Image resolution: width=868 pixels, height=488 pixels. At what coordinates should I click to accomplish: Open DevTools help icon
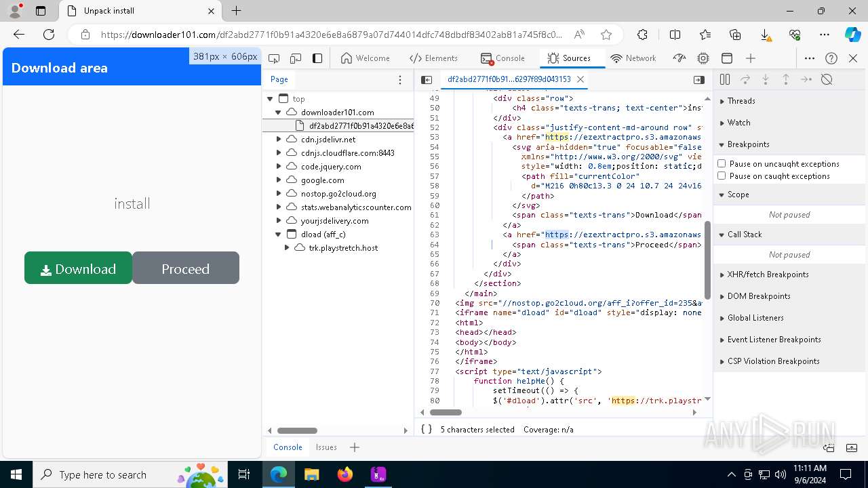(x=831, y=58)
